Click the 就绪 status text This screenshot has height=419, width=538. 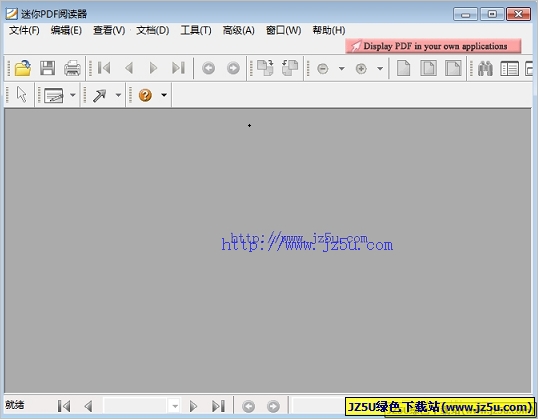[15, 405]
